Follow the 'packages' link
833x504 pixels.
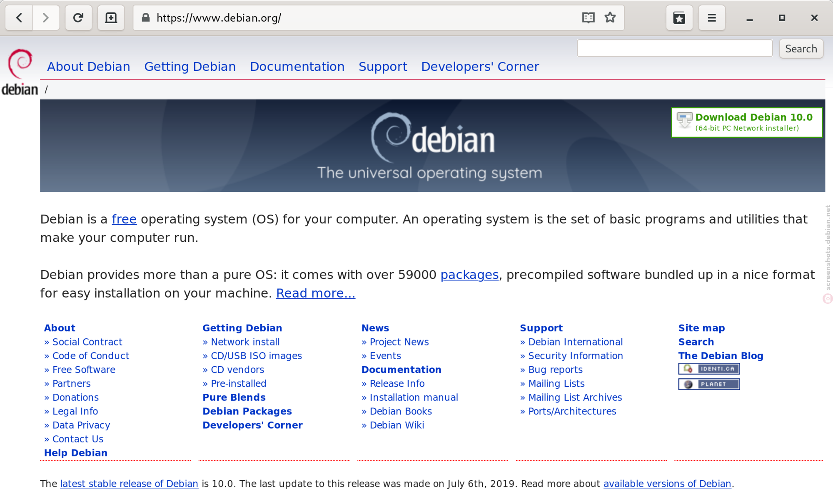point(469,275)
